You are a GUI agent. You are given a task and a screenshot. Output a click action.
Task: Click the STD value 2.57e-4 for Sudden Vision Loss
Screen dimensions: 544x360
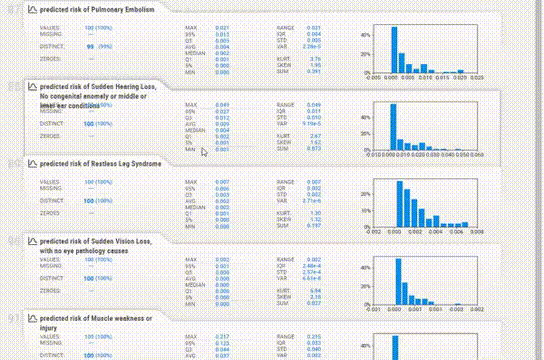tap(312, 272)
